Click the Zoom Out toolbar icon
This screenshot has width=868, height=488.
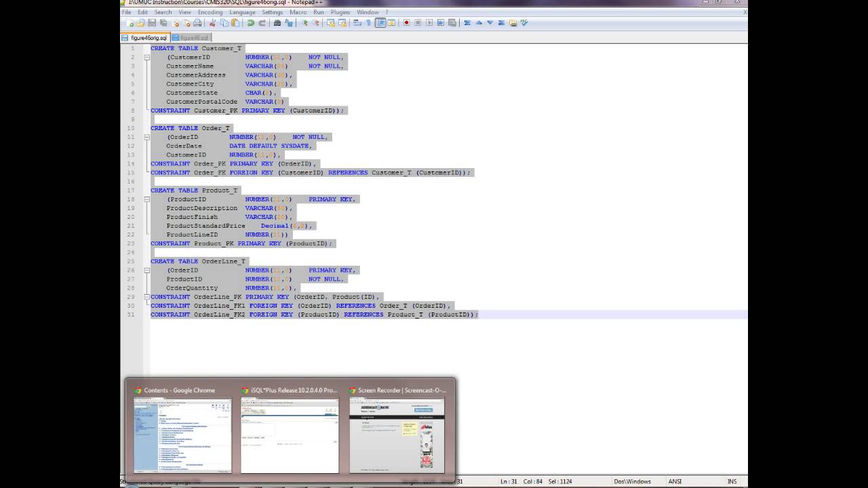point(317,23)
